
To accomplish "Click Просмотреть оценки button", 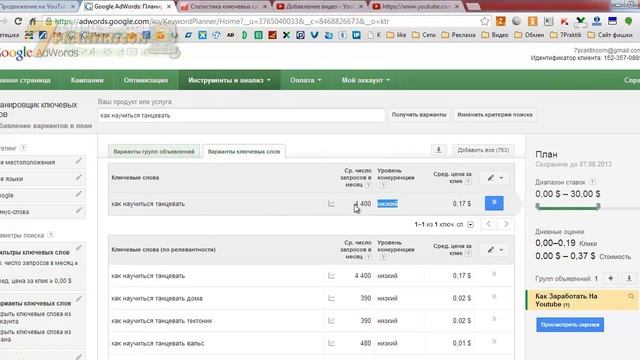I will (x=570, y=325).
